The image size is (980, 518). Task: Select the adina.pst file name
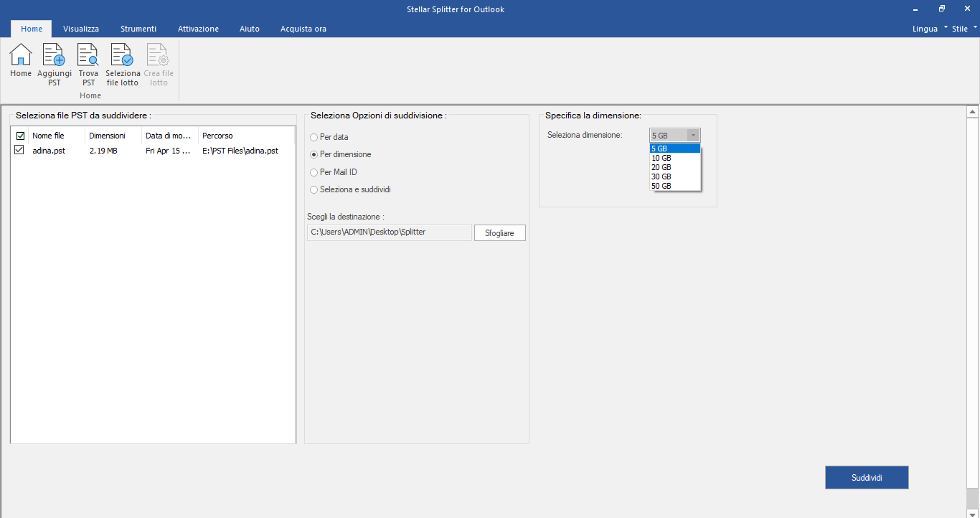(49, 151)
